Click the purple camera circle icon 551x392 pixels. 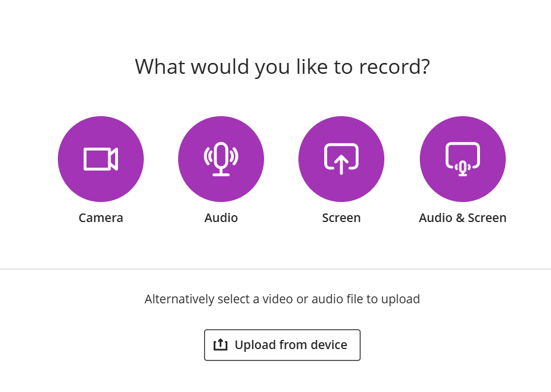click(101, 159)
